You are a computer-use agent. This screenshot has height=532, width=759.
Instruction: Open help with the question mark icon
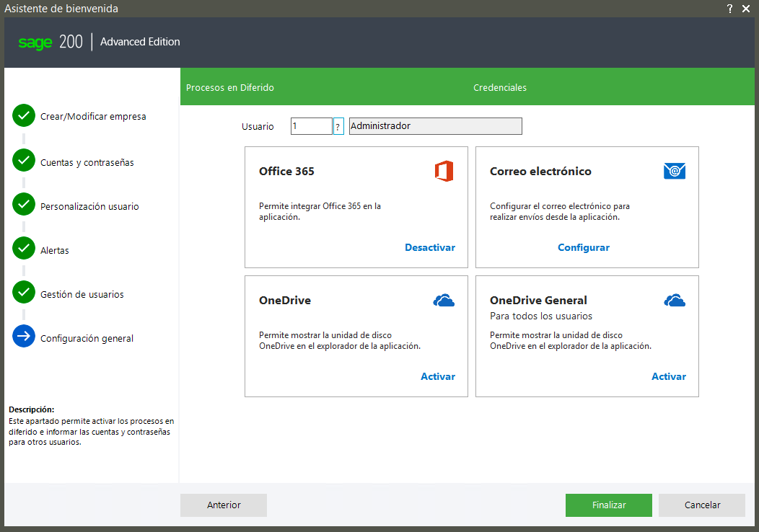click(730, 9)
